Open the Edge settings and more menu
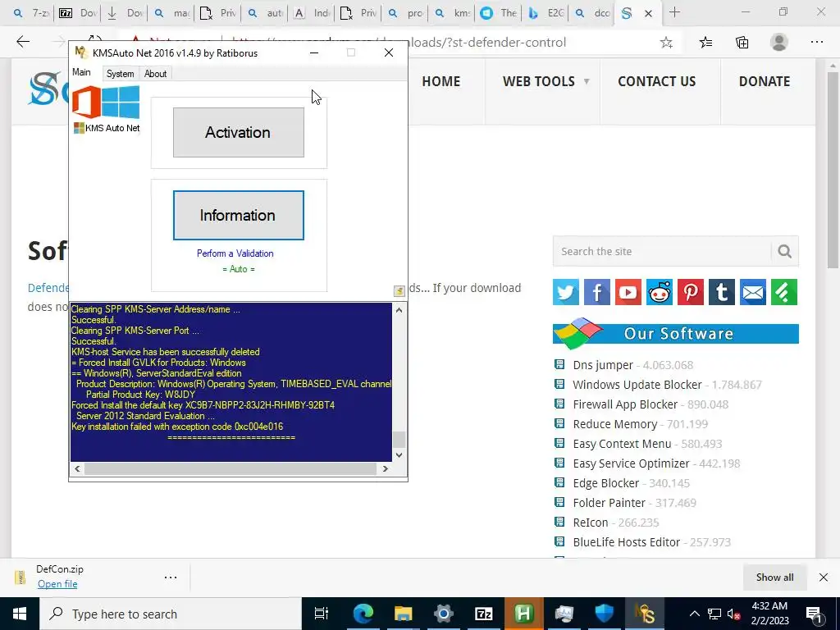 click(816, 42)
